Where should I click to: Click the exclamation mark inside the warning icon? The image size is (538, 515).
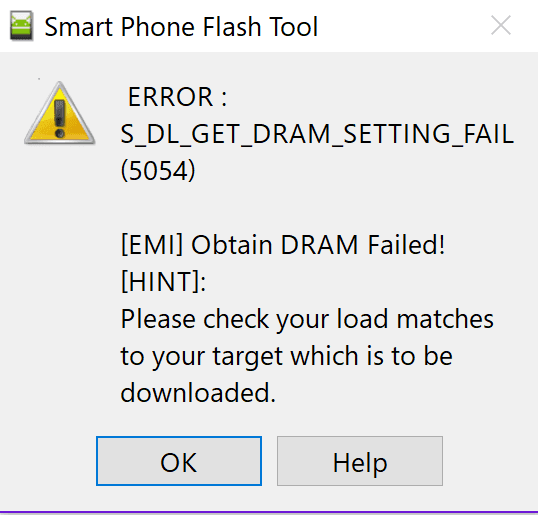59,118
